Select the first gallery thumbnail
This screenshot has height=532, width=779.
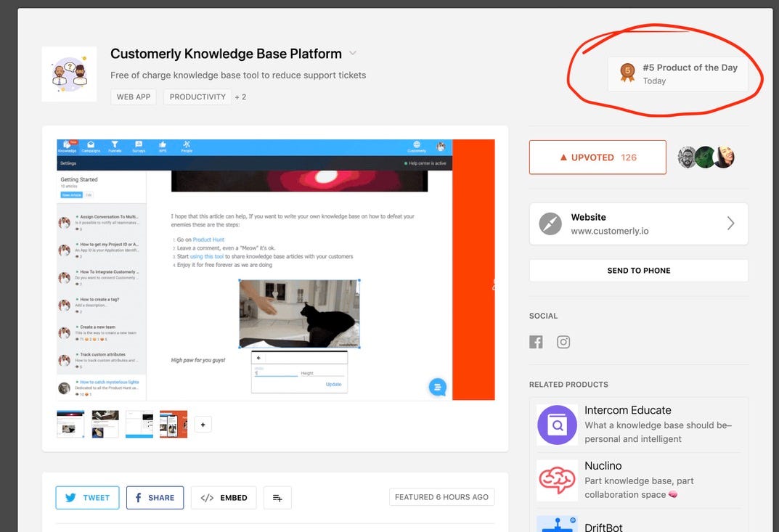70,424
